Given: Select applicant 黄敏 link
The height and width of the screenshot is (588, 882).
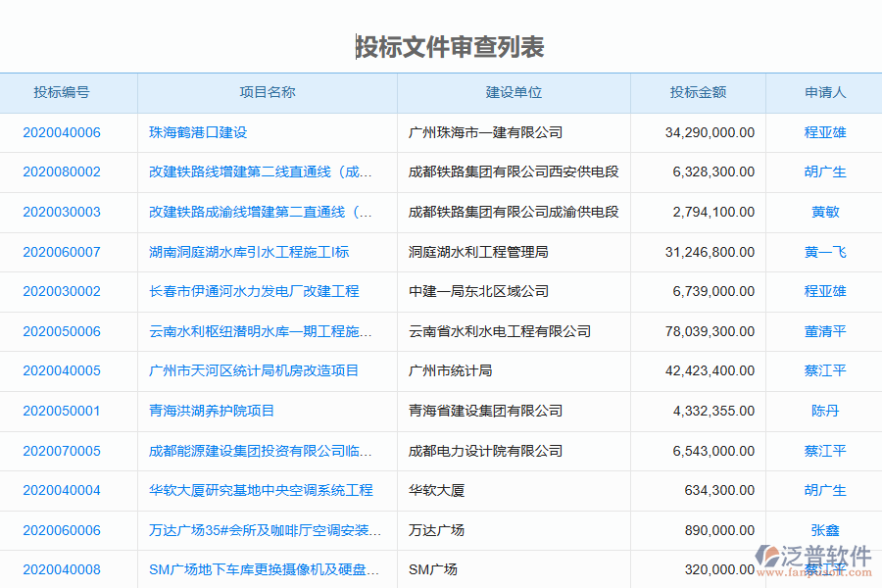Looking at the screenshot, I should coord(824,212).
